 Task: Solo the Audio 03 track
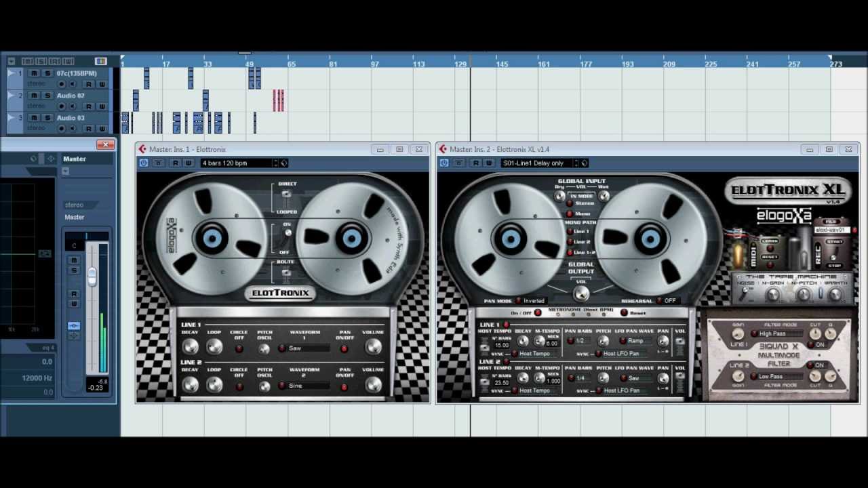[47, 118]
